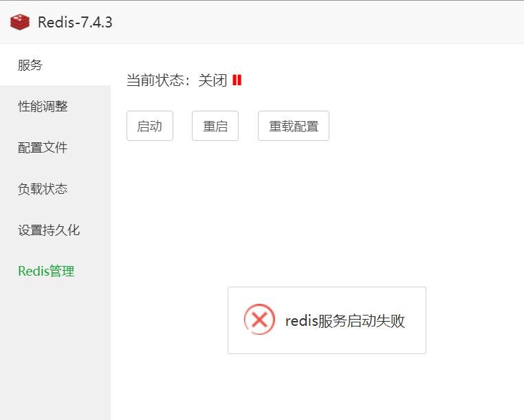Go to the 设置持久化 tab

pos(55,230)
